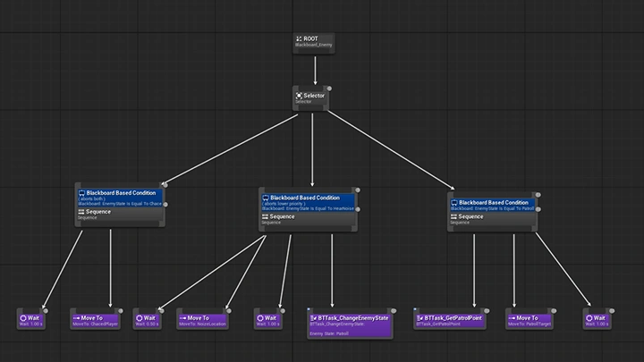
Task: Click the 'MoveTo: ChacedPlayer' text
Action: (x=96, y=324)
